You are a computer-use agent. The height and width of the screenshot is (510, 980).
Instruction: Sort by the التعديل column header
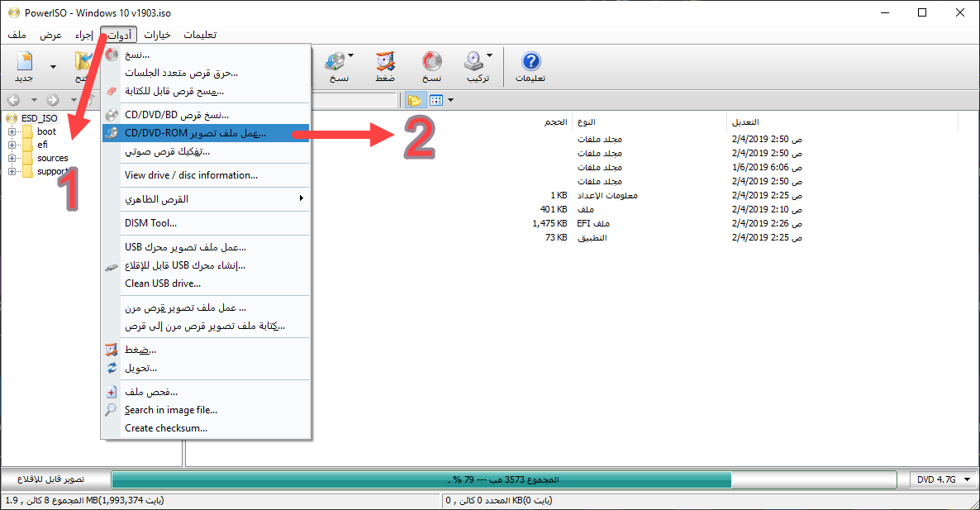tap(745, 122)
